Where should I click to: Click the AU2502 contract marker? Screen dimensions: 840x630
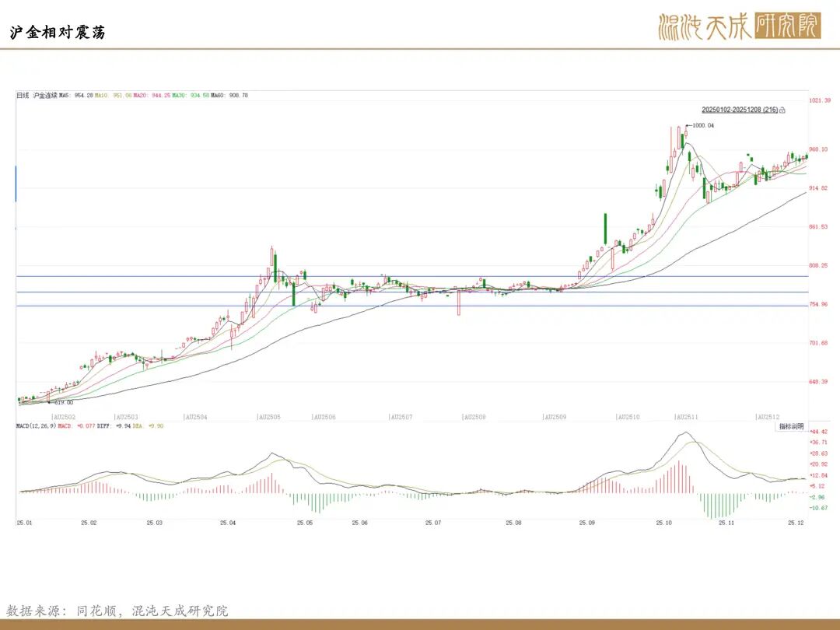64,417
